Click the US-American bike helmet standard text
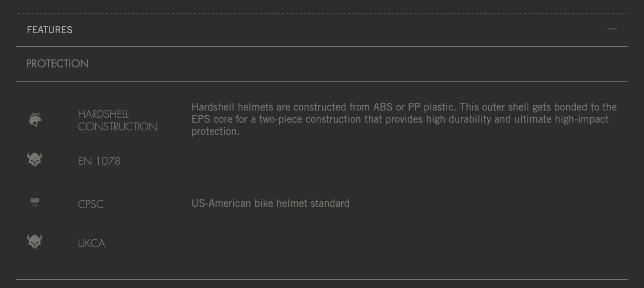The image size is (644, 288). pyautogui.click(x=270, y=203)
